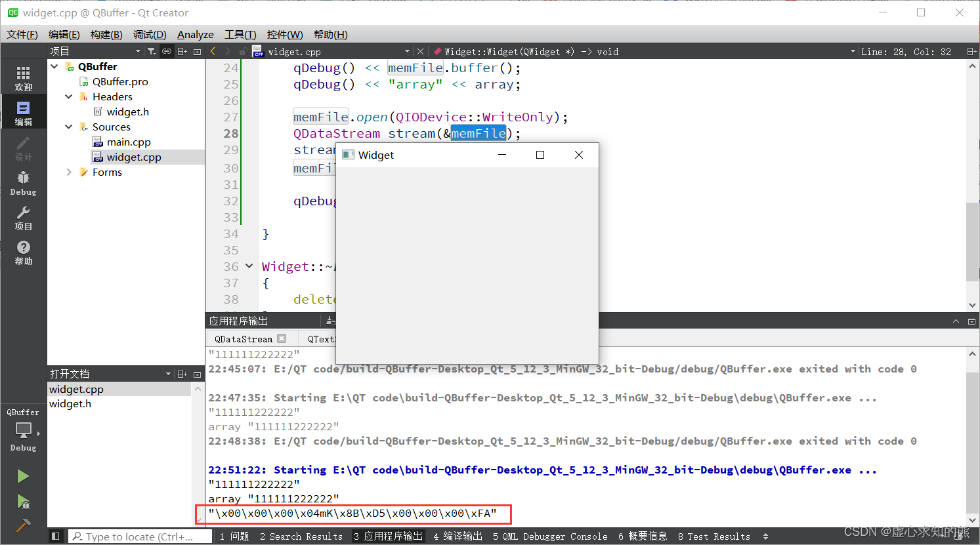980x545 pixels.
Task: Collapse the QBuffer project tree node
Action: click(54, 66)
